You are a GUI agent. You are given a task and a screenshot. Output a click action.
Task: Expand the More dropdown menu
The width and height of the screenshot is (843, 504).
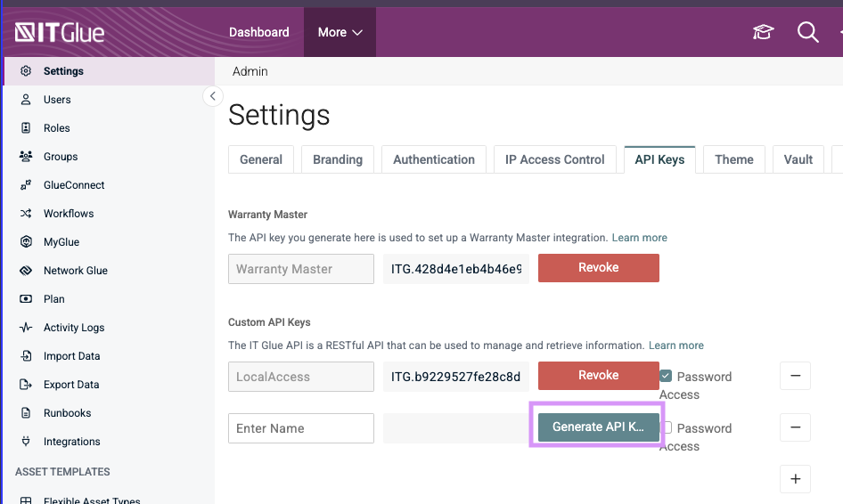pos(340,32)
